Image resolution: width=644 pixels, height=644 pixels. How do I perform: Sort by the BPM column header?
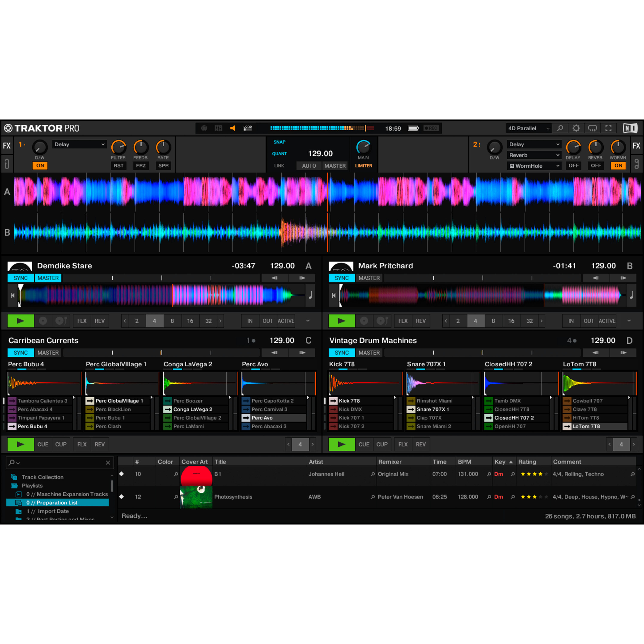tap(474, 462)
